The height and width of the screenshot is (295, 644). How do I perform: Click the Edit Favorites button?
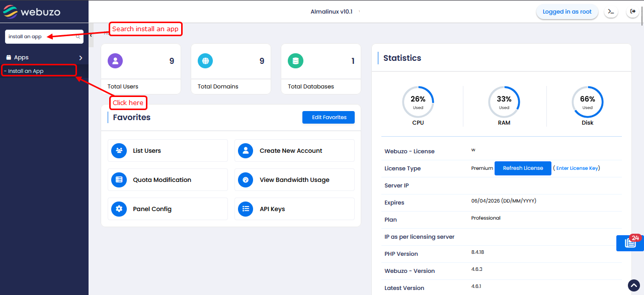329,118
